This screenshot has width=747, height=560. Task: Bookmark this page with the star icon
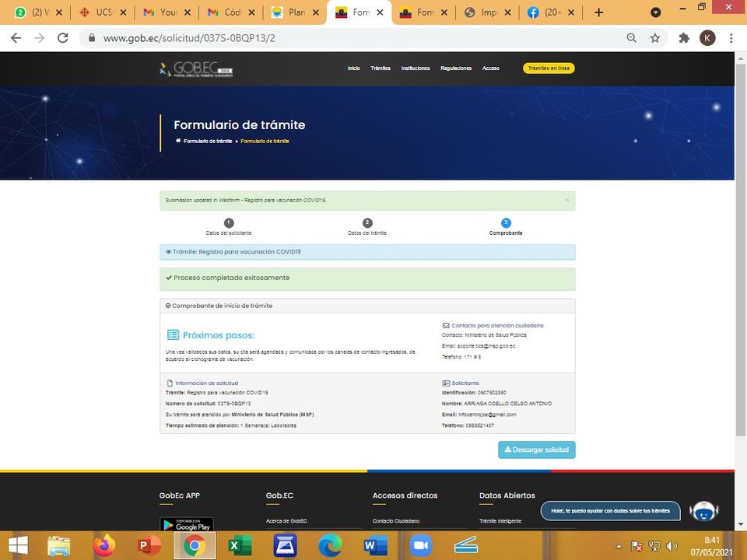pyautogui.click(x=655, y=38)
